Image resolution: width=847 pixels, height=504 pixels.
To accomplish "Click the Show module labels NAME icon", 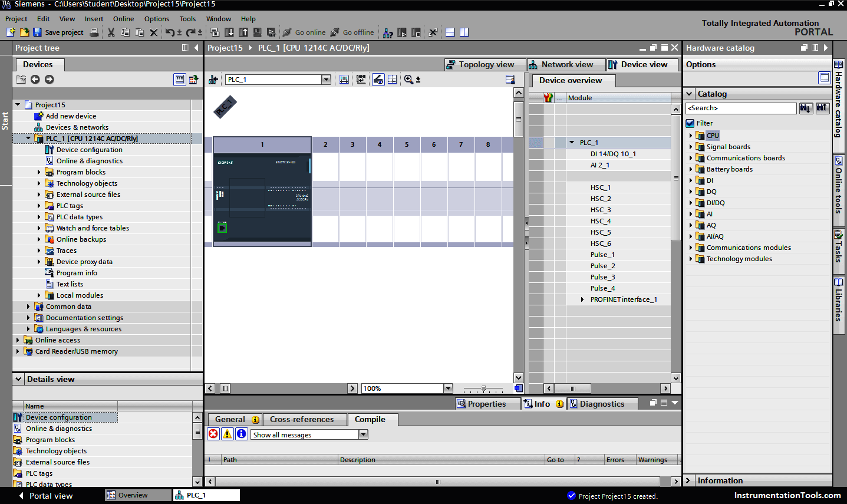I will tap(361, 80).
